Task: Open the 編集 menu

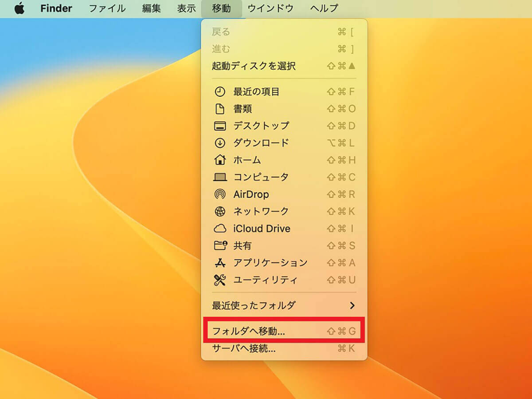Action: pos(152,8)
